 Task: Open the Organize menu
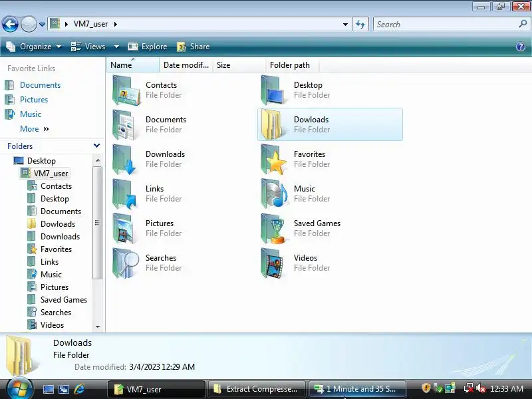(34, 47)
